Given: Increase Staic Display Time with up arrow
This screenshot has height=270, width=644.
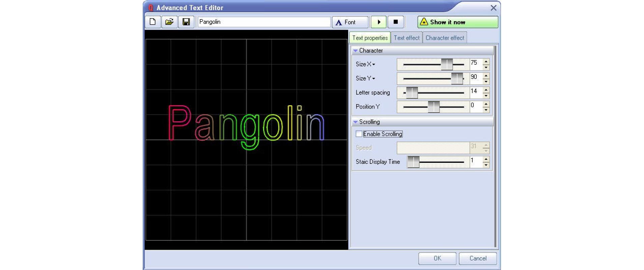Looking at the screenshot, I should pyautogui.click(x=486, y=159).
